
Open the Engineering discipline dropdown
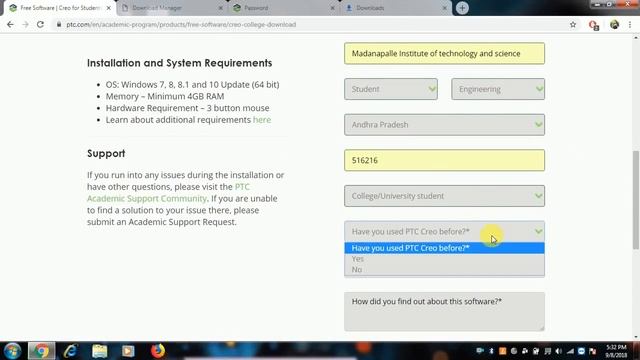tap(498, 89)
